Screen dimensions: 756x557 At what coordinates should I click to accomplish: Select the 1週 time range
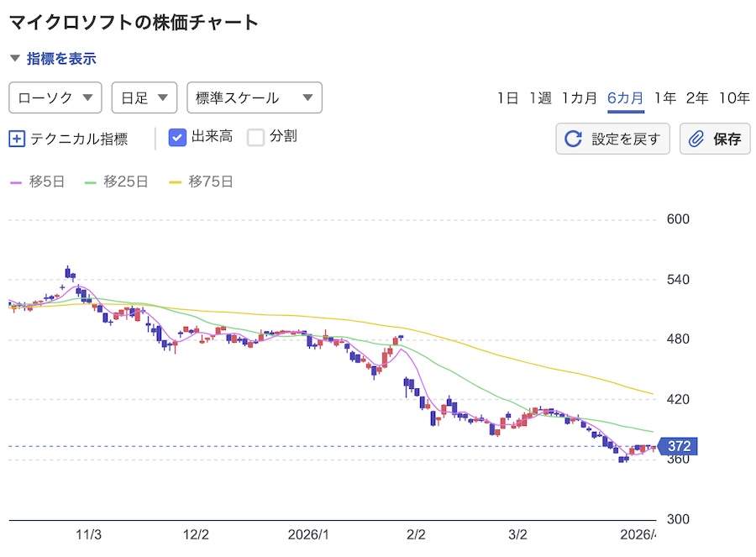pos(540,98)
